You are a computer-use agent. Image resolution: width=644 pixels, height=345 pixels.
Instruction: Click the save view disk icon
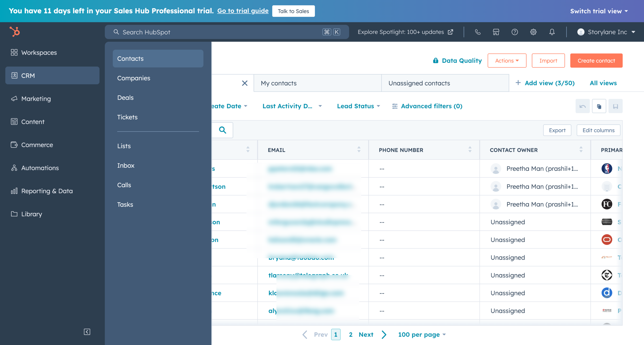click(616, 106)
